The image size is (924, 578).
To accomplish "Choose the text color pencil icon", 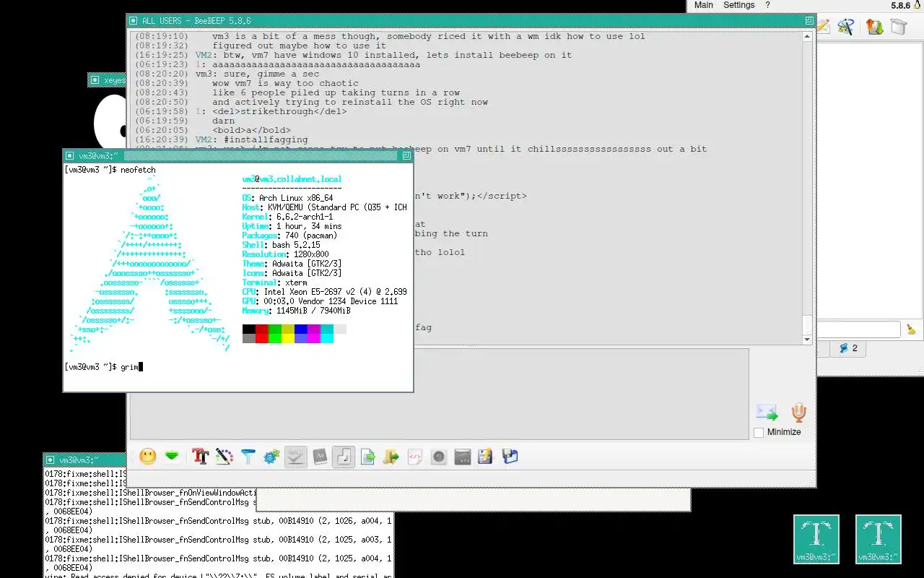I will (225, 457).
